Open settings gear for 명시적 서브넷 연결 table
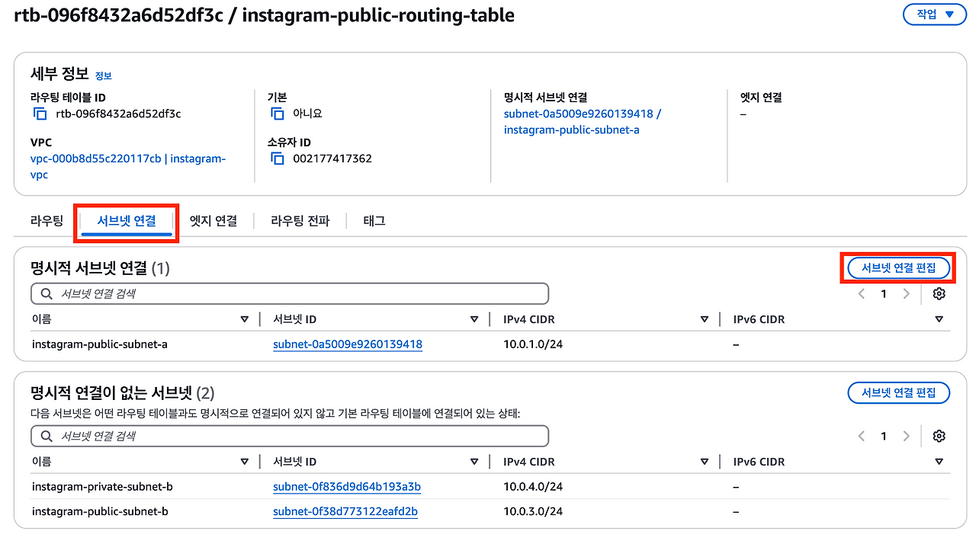 pyautogui.click(x=939, y=293)
